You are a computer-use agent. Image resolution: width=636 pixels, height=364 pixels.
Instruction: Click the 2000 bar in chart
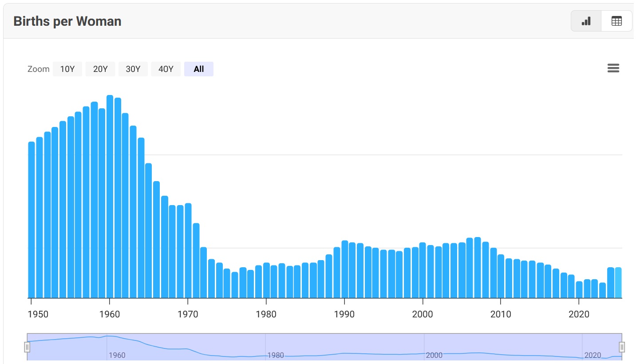(x=423, y=270)
